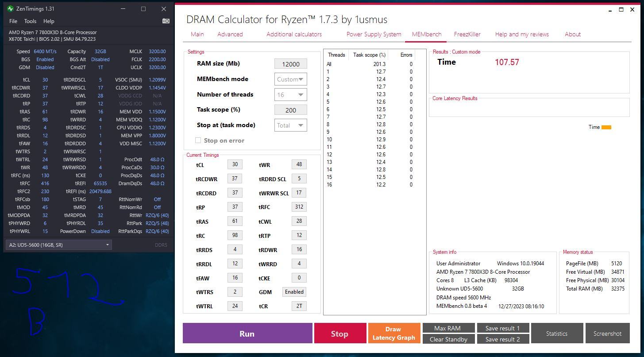Viewport: 644px width, 357px height.
Task: Click the Task scope (%) input field
Action: tap(291, 110)
